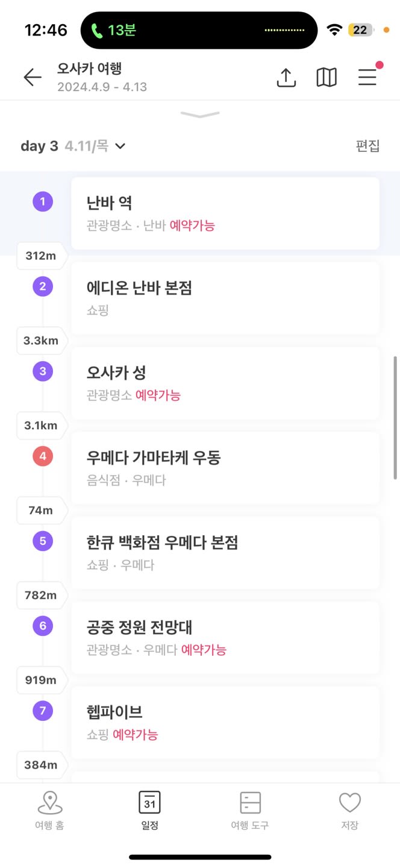Open the 난바 역 itinerary card
The height and width of the screenshot is (868, 400).
point(225,213)
